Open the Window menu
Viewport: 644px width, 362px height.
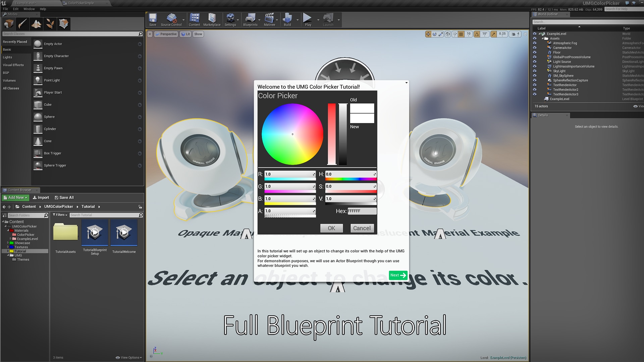click(29, 9)
